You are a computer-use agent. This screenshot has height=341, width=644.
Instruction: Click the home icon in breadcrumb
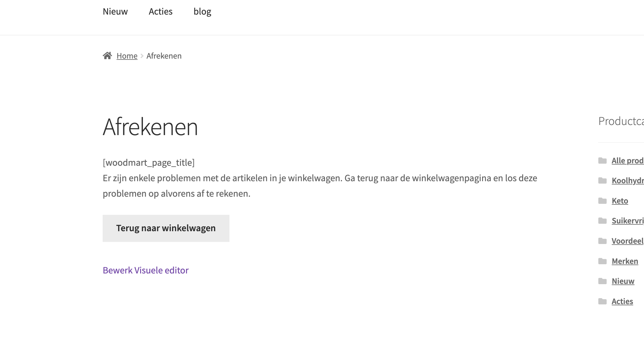point(107,56)
